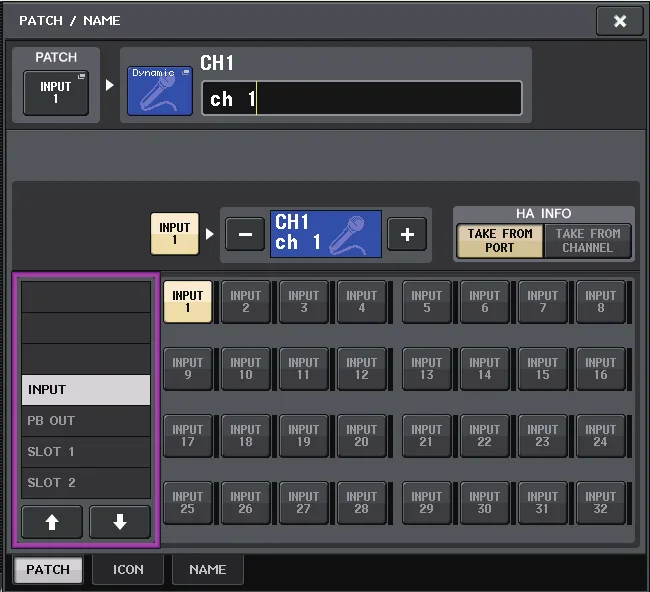Screen dimensions: 650x592
Task: Go to next channel with plus button
Action: [x=407, y=234]
